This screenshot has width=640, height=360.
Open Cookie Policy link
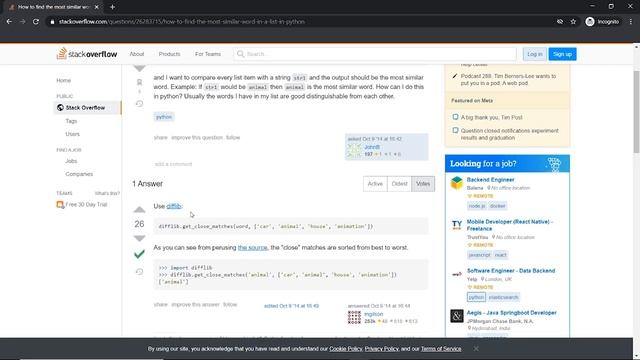pyautogui.click(x=346, y=349)
